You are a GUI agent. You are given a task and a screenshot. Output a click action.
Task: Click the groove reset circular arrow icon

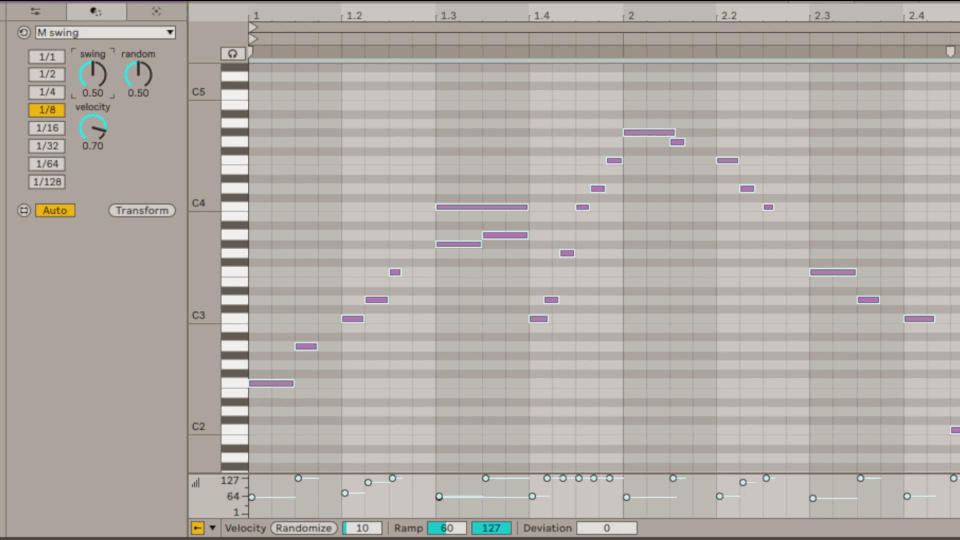click(23, 32)
